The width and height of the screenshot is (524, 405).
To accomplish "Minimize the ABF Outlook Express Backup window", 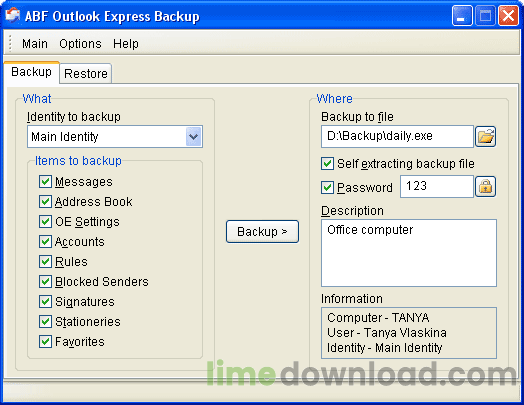I will click(x=462, y=16).
